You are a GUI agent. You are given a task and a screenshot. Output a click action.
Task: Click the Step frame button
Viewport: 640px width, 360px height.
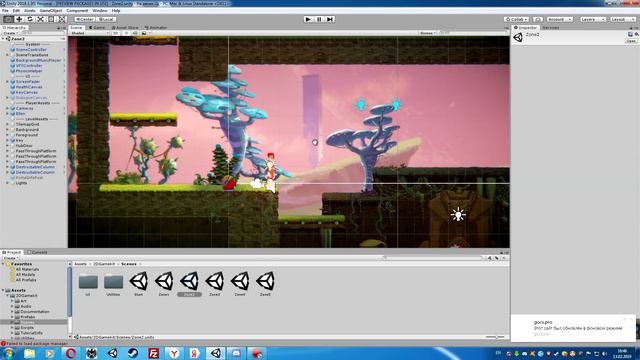pyautogui.click(x=330, y=19)
